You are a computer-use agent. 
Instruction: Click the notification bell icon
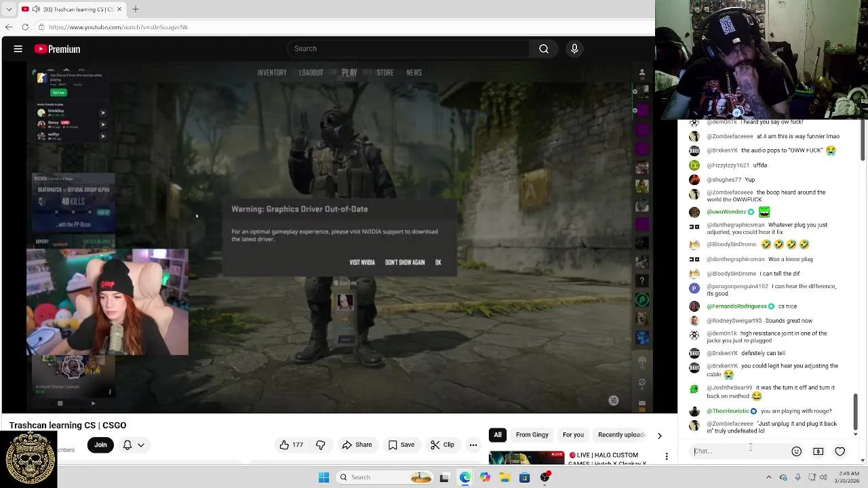(x=127, y=445)
